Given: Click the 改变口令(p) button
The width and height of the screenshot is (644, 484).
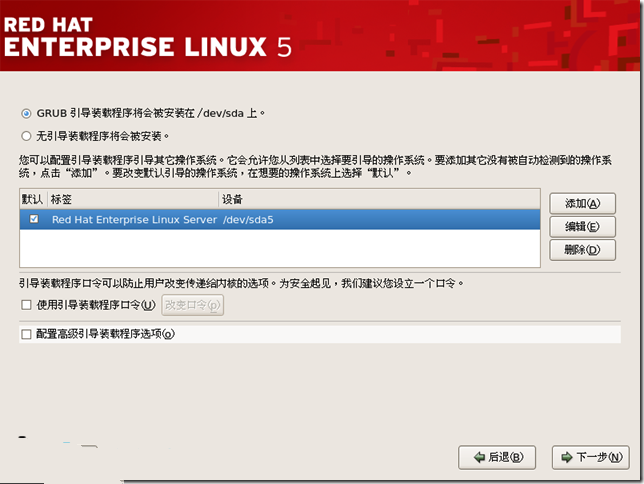Looking at the screenshot, I should tap(192, 305).
